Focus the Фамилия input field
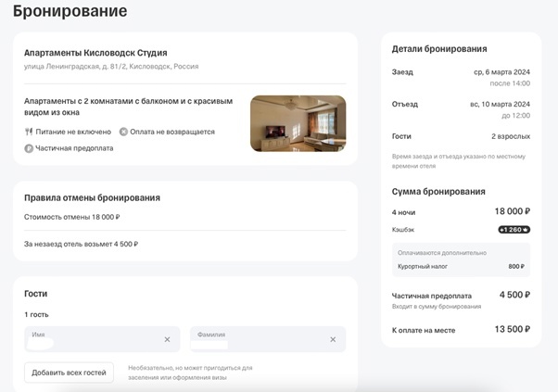 268,339
